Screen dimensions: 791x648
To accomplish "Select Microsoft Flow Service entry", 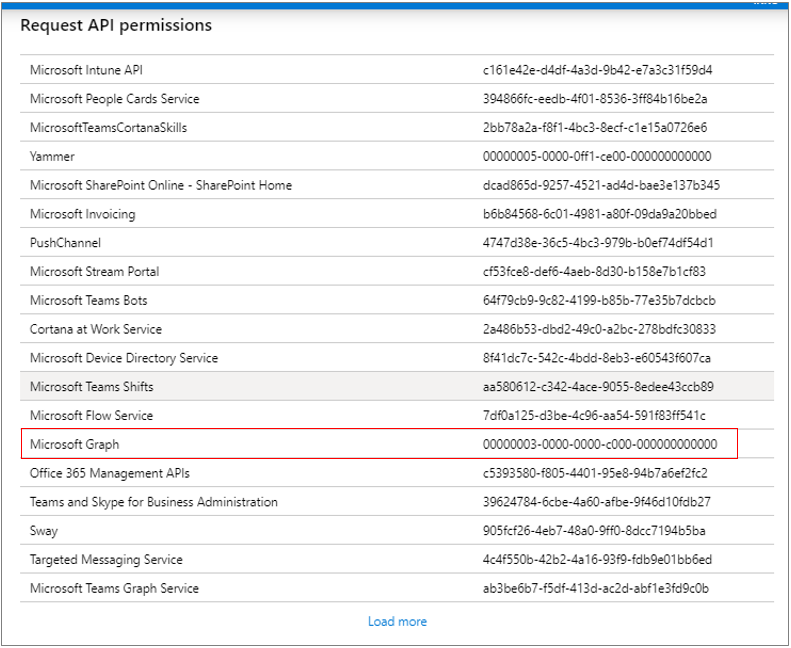I will tap(397, 415).
